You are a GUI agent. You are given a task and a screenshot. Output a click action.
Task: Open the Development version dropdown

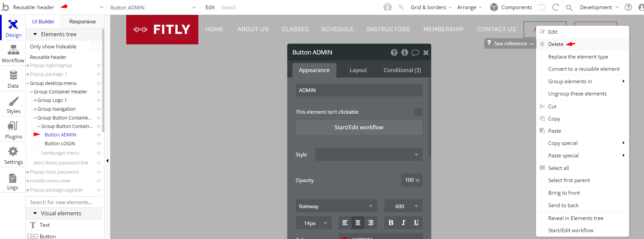pyautogui.click(x=599, y=7)
